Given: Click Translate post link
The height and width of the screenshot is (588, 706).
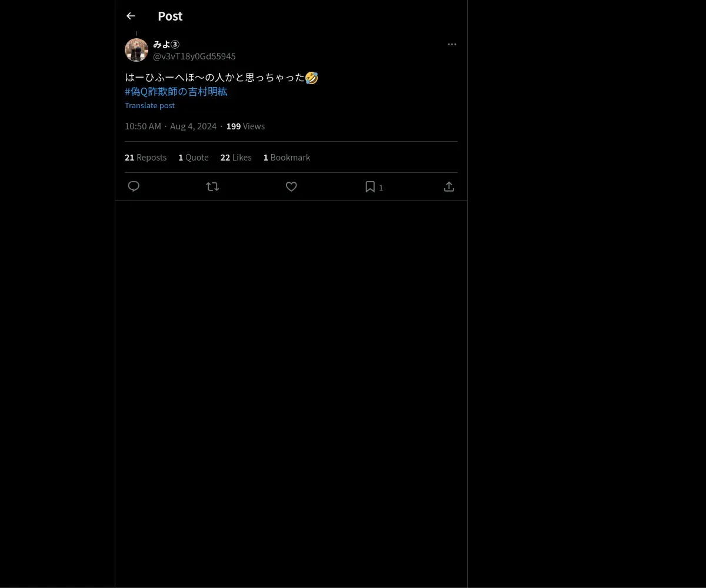Looking at the screenshot, I should point(149,105).
